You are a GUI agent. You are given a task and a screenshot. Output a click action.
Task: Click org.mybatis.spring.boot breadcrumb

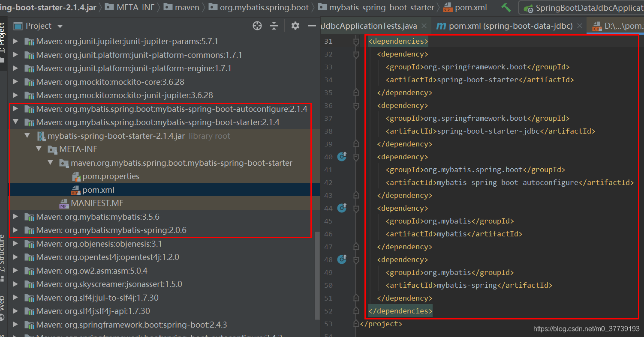259,8
